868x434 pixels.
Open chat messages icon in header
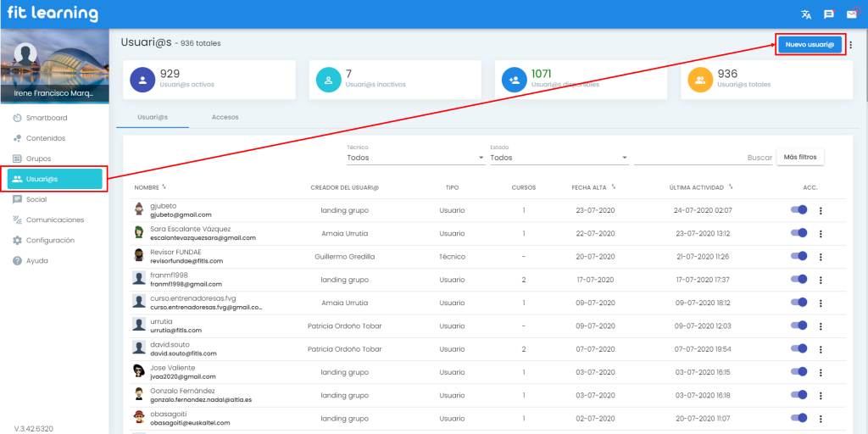click(829, 14)
